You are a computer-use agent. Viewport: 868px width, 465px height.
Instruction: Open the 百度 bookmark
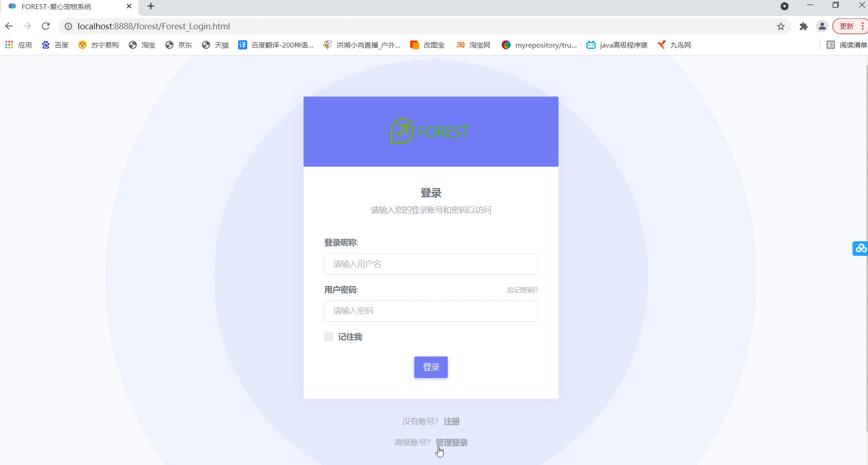tap(55, 45)
